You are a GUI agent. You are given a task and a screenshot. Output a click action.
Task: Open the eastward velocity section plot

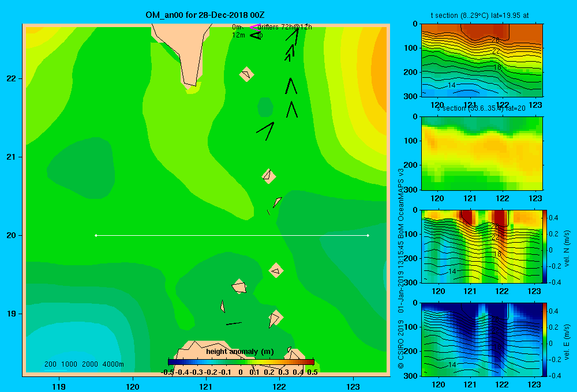482,340
